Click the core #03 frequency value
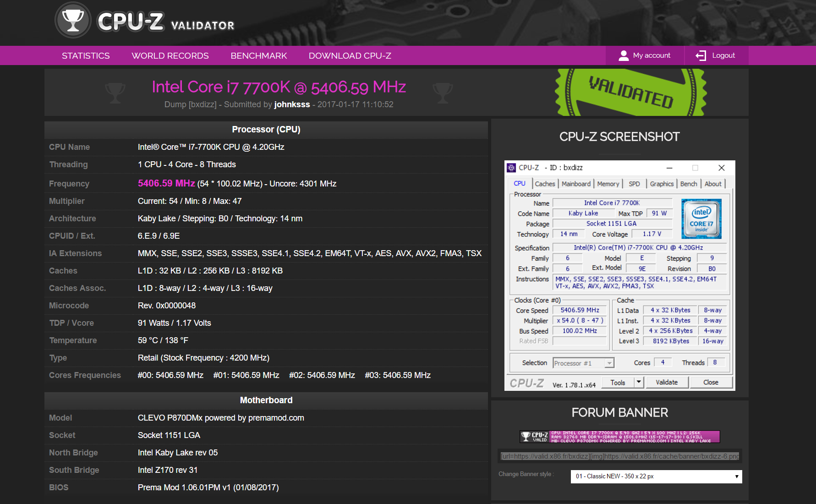The width and height of the screenshot is (816, 504). tap(398, 375)
